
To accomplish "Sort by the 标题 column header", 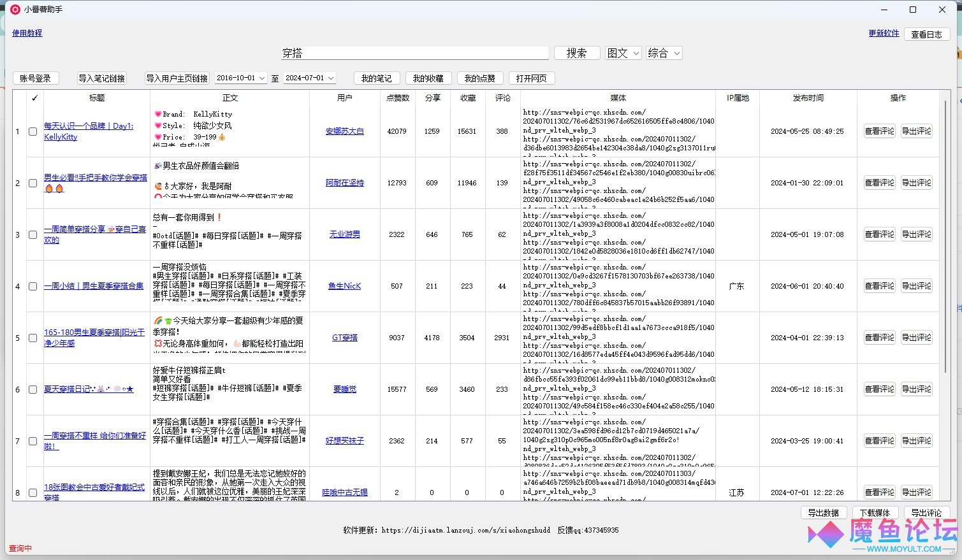I will tap(97, 98).
